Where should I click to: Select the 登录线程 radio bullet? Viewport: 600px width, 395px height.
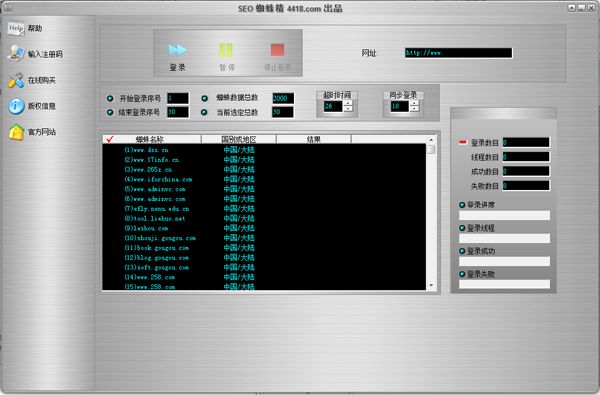[462, 228]
